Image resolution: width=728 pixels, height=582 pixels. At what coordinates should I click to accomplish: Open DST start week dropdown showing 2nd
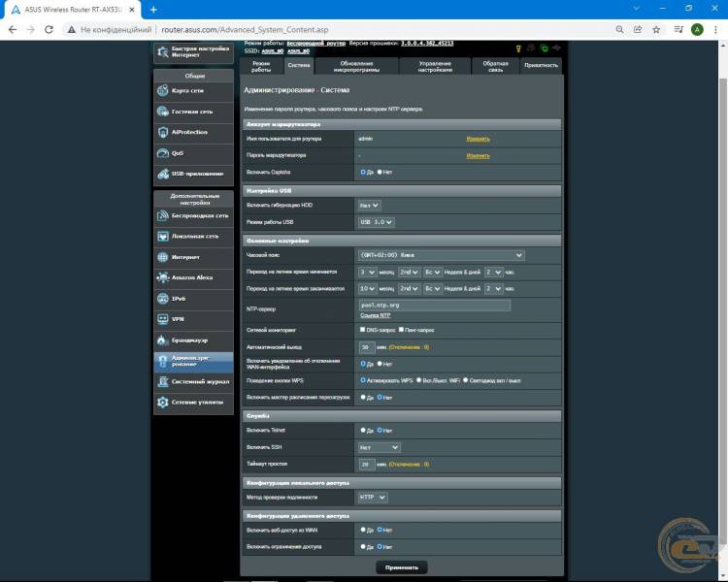pyautogui.click(x=409, y=272)
